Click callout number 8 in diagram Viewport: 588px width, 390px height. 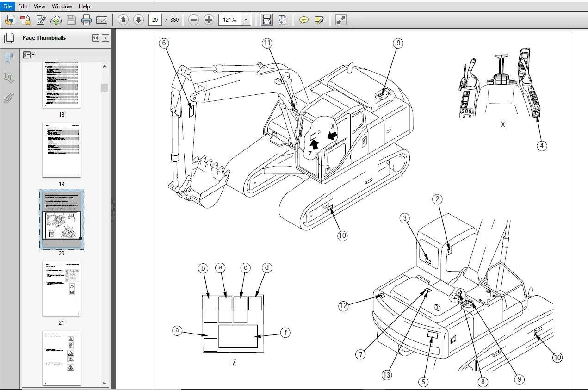coord(483,382)
